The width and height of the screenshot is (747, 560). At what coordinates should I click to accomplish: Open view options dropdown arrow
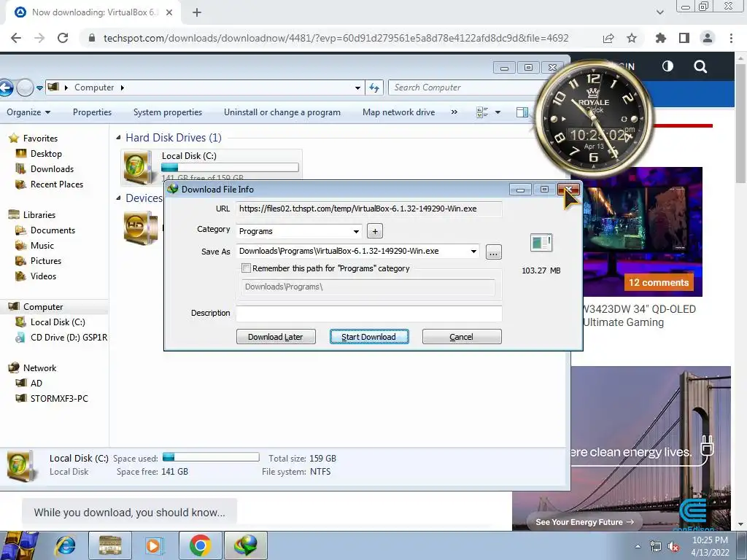coord(498,112)
